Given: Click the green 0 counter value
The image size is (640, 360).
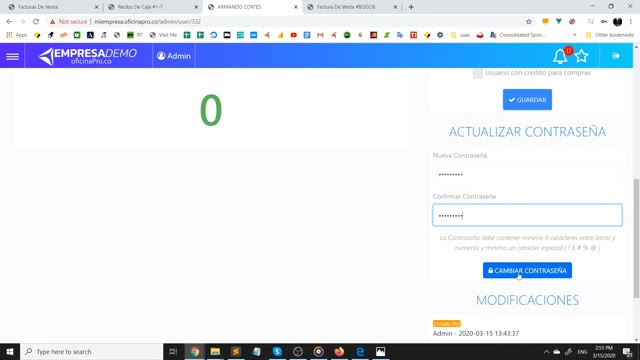Looking at the screenshot, I should tap(211, 110).
